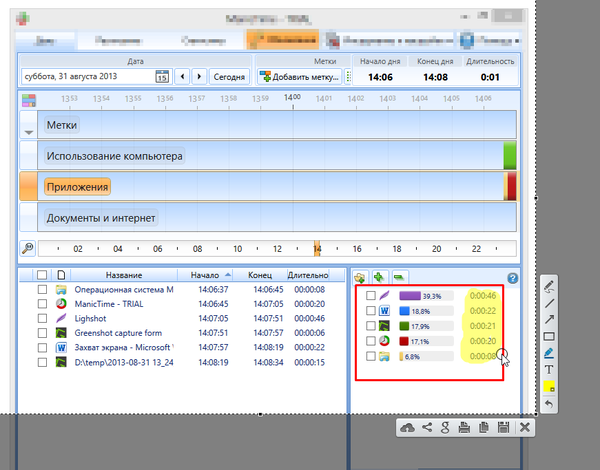The image size is (600, 470).
Task: Upload screenshot to cloud in Lightshot
Action: pos(407,428)
